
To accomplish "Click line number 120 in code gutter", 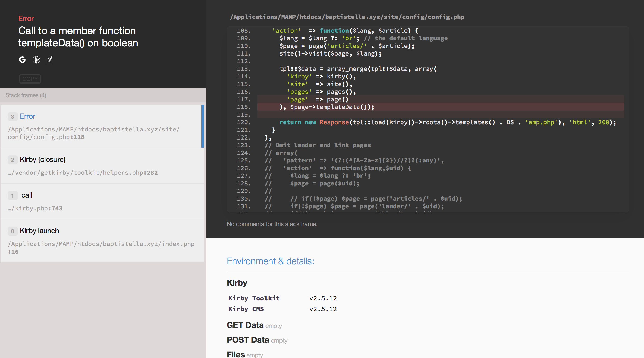I will click(244, 122).
